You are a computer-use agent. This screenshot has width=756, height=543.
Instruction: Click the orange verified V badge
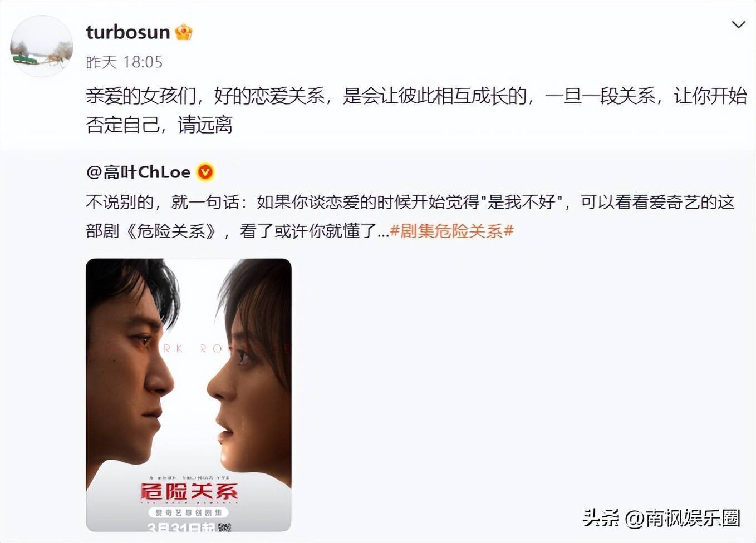pos(205,172)
